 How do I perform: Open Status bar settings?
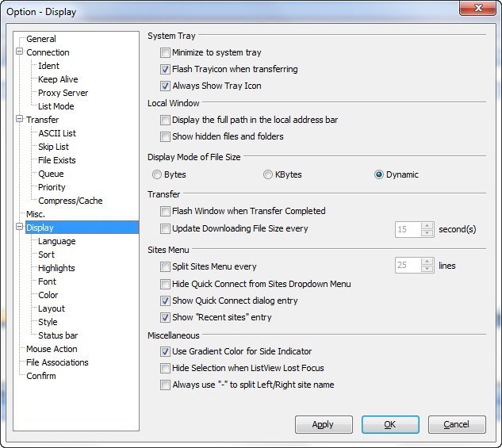[x=58, y=335]
